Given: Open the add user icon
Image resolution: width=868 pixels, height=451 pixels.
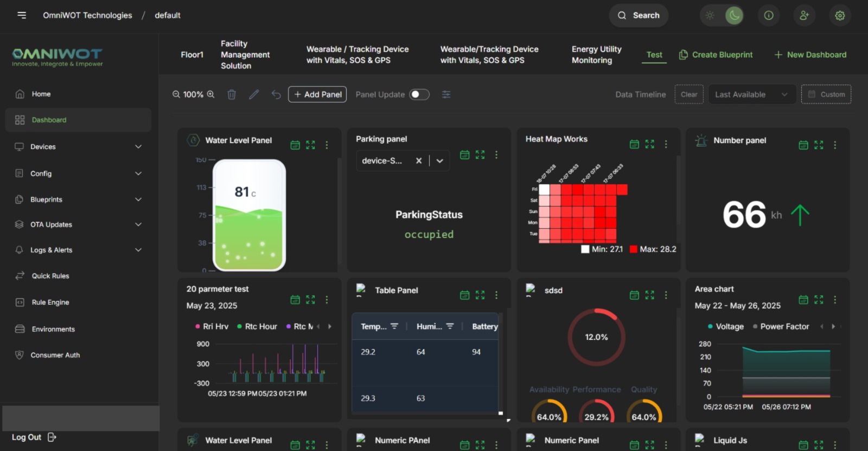Looking at the screenshot, I should (x=804, y=15).
